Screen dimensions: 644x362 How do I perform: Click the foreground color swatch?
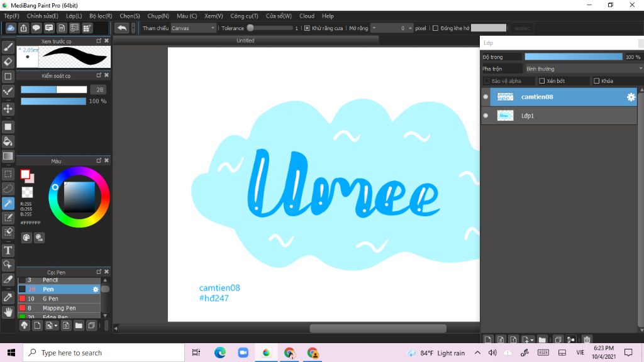tap(25, 175)
